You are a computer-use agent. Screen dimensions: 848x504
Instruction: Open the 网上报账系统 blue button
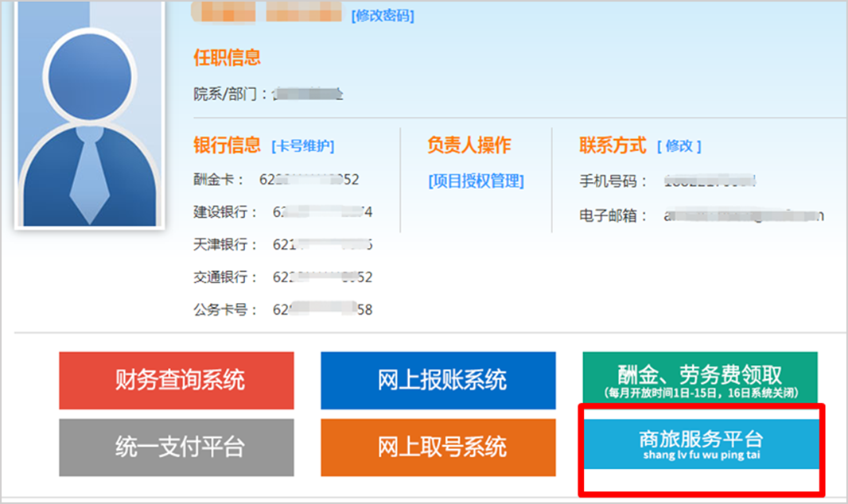(438, 380)
